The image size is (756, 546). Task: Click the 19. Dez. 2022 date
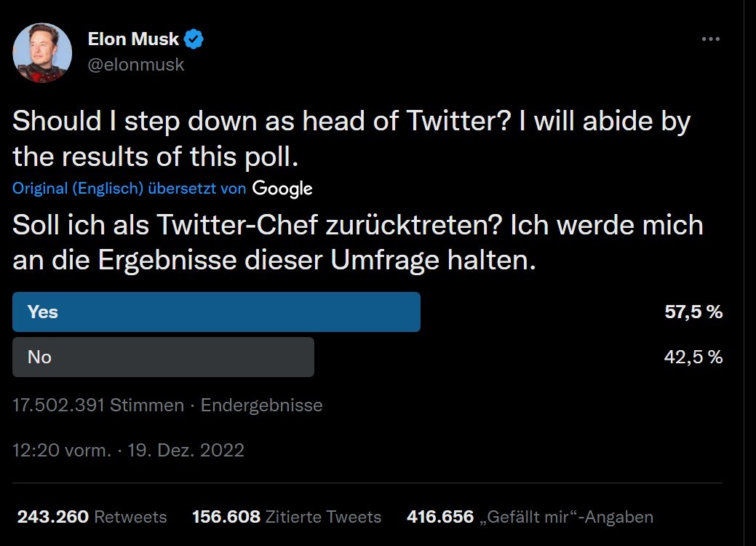coord(186,450)
